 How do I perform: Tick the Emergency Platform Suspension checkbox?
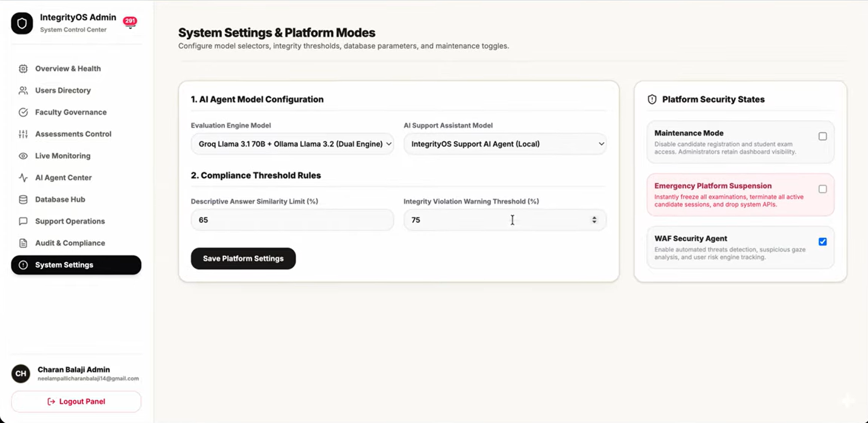click(x=823, y=189)
